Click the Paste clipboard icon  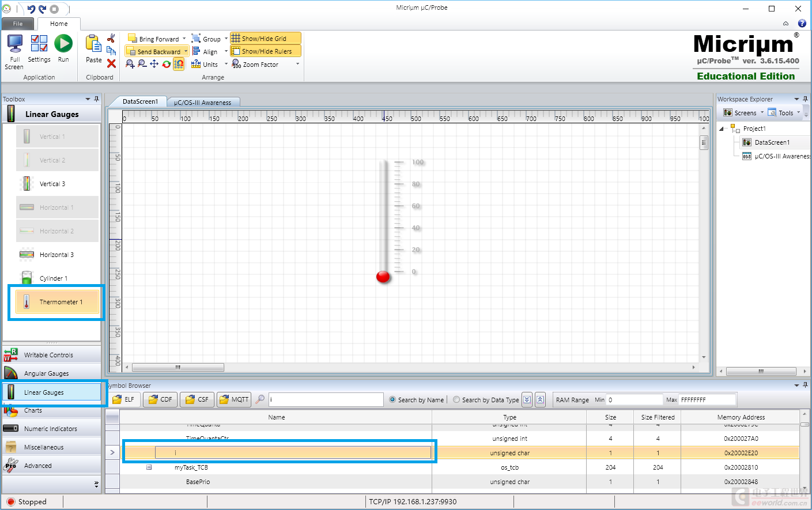tap(93, 44)
